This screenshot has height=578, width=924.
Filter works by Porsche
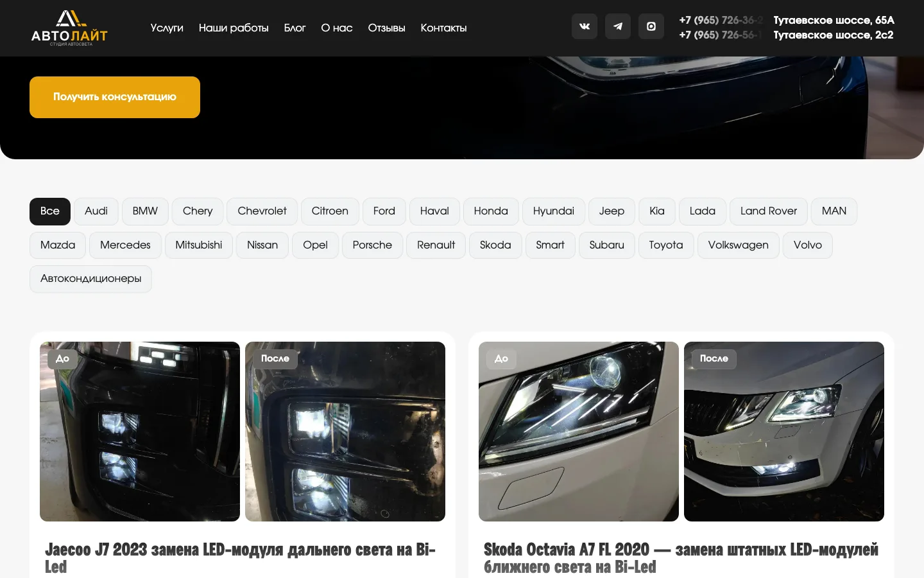pos(372,245)
